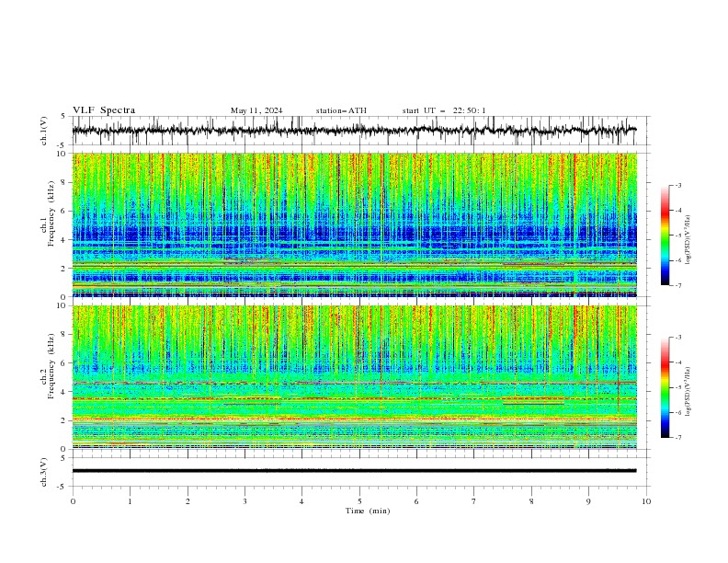
Task: Click time axis tick label '2'
Action: click(188, 501)
